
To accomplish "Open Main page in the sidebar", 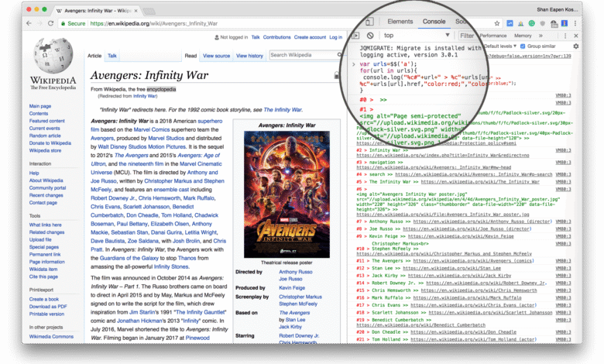I will [40, 106].
